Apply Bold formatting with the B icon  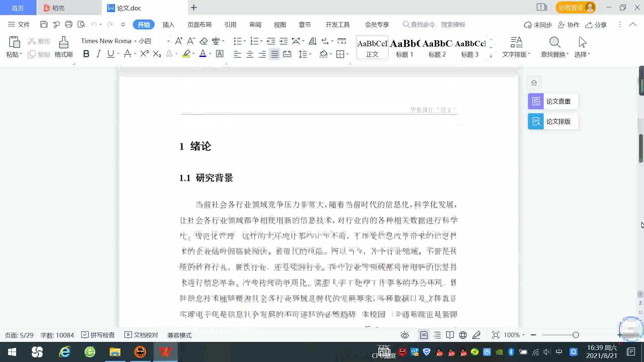coord(86,54)
